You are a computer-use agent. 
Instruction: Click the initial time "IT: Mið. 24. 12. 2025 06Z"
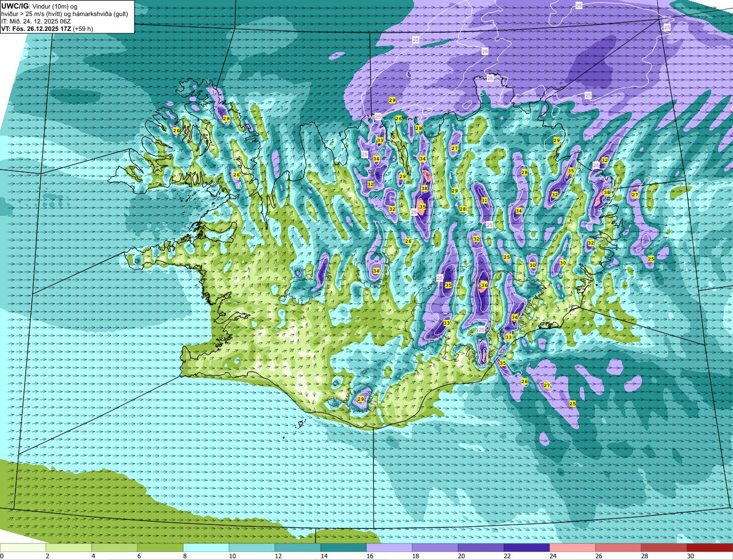coord(36,21)
